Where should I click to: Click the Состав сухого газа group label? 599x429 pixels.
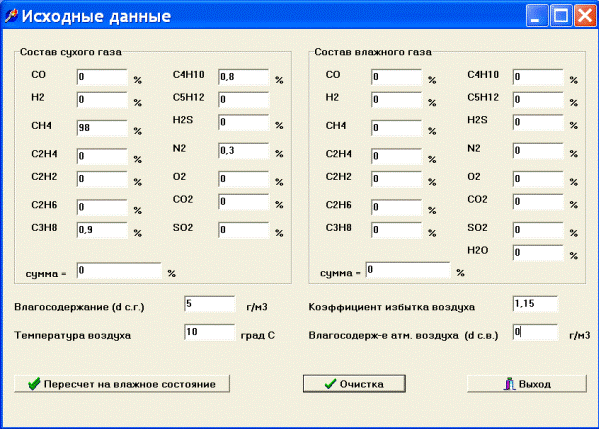[71, 52]
